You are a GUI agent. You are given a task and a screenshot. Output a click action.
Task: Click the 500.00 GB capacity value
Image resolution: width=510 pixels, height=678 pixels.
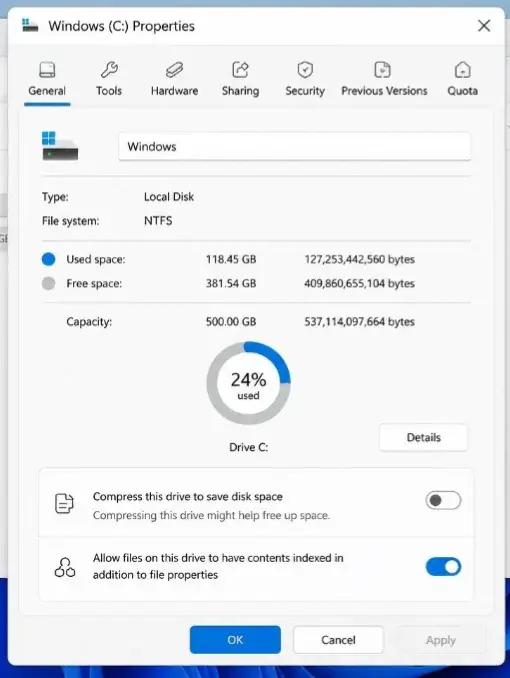point(231,322)
